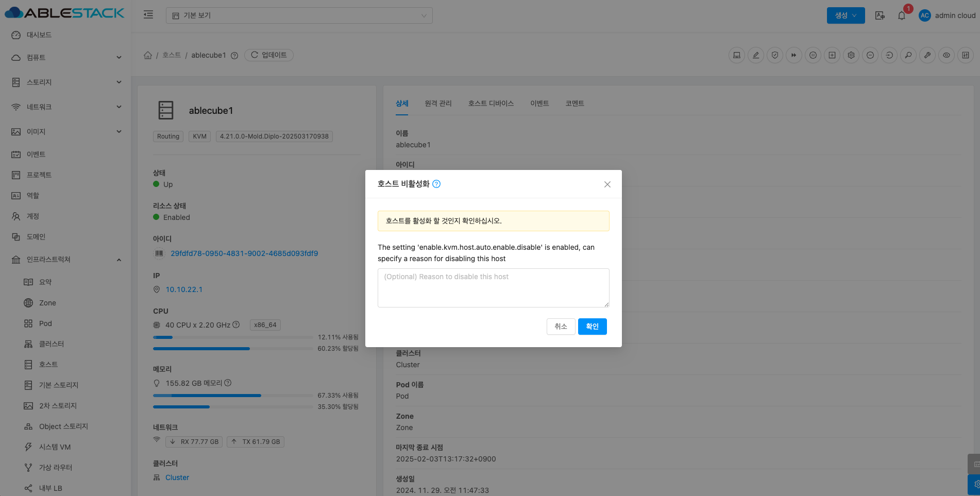980x496 pixels.
Task: Click the wrench maintenance icon
Action: 927,55
